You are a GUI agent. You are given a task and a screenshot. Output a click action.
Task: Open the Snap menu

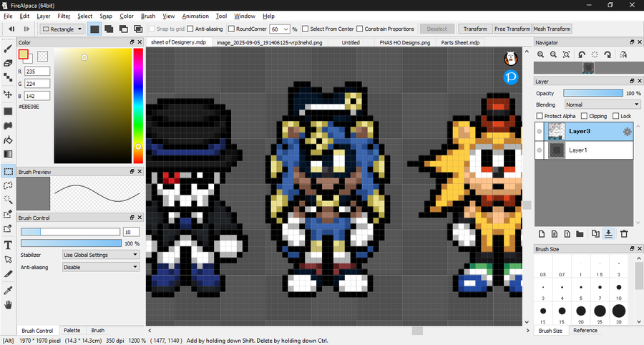click(106, 16)
